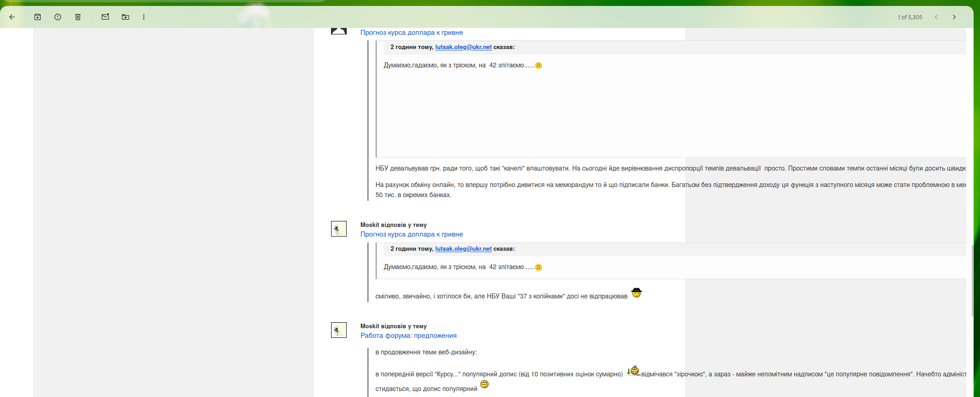Mark this email as unread
Image resolution: width=980 pixels, height=397 pixels.
tap(105, 17)
